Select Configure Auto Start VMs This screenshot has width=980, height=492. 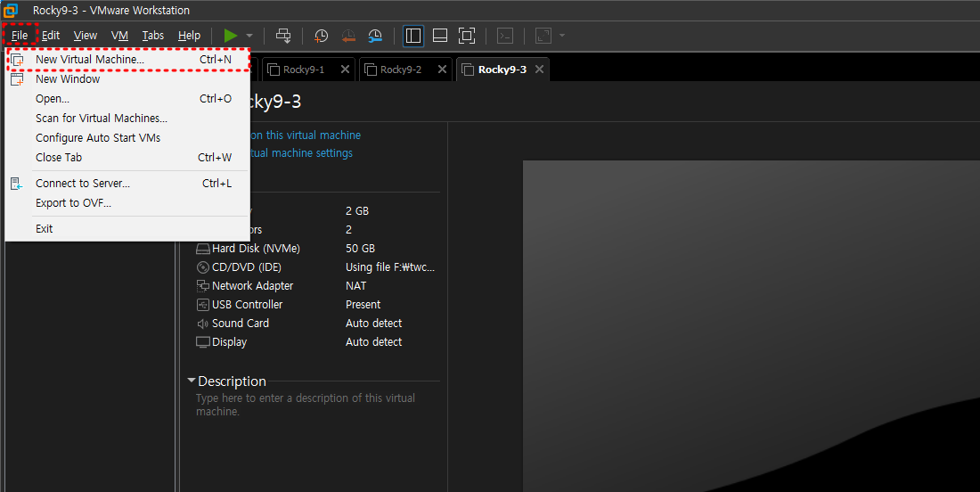point(127,137)
